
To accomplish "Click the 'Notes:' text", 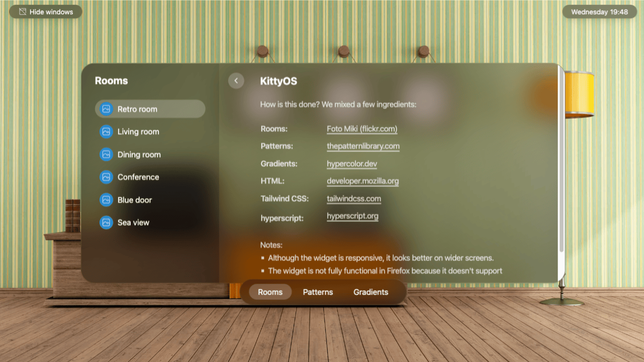I will pyautogui.click(x=271, y=245).
